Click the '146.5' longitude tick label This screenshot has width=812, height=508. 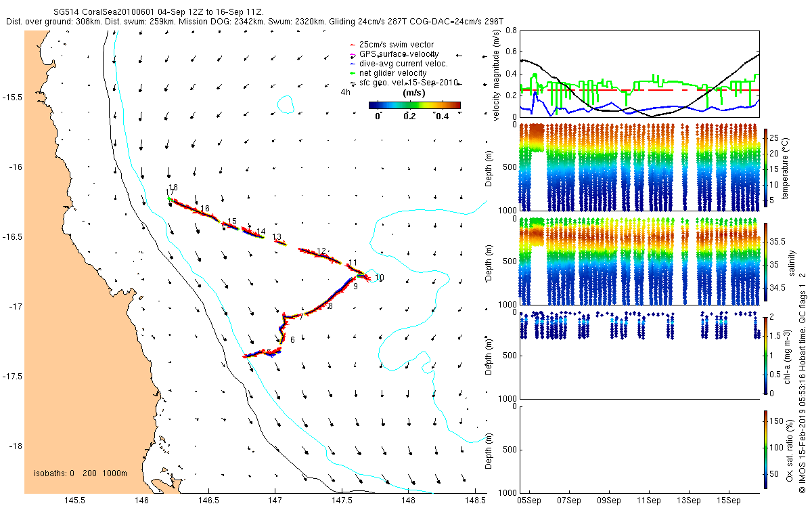pos(208,501)
